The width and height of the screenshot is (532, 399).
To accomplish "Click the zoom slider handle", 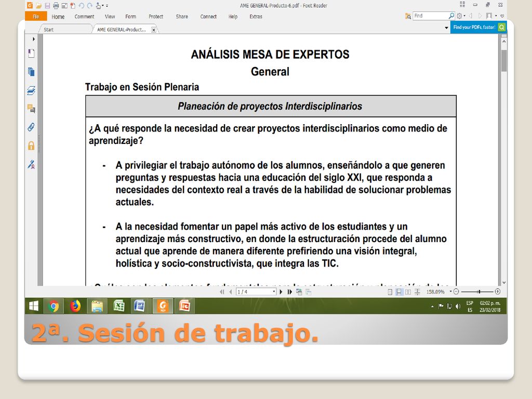I will pos(479,291).
